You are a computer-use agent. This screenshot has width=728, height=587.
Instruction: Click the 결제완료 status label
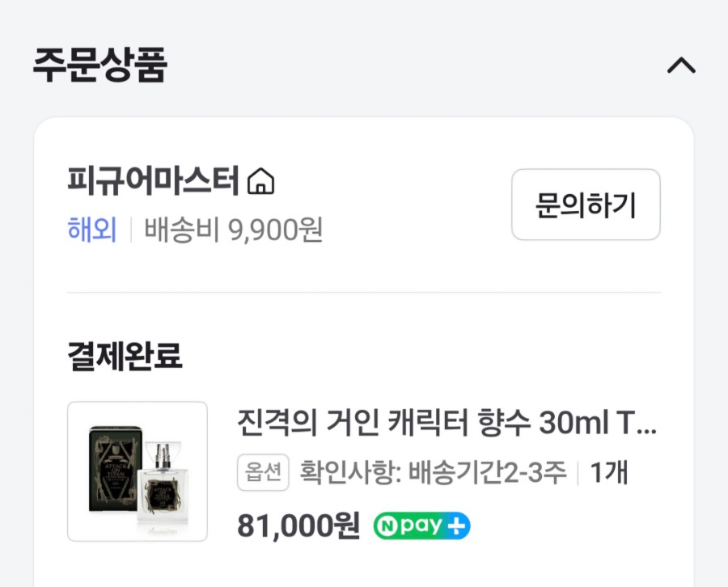[125, 357]
